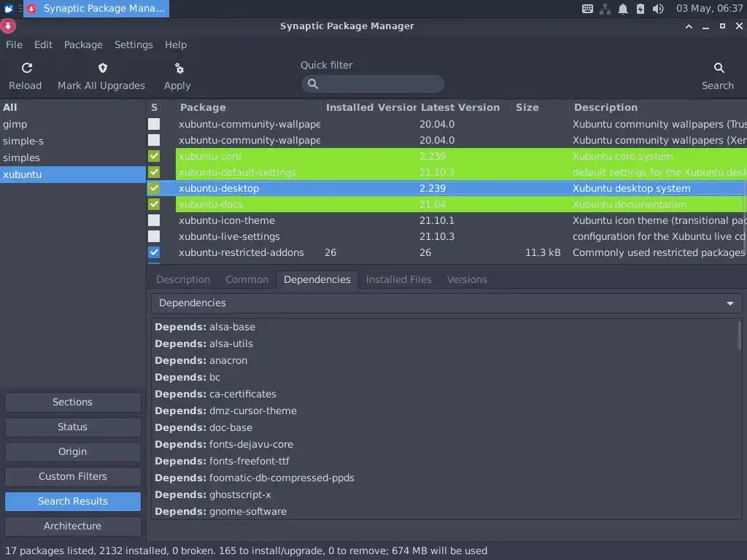Open the Xfce applications menu icon
Image resolution: width=747 pixels, height=560 pixels.
tap(9, 9)
